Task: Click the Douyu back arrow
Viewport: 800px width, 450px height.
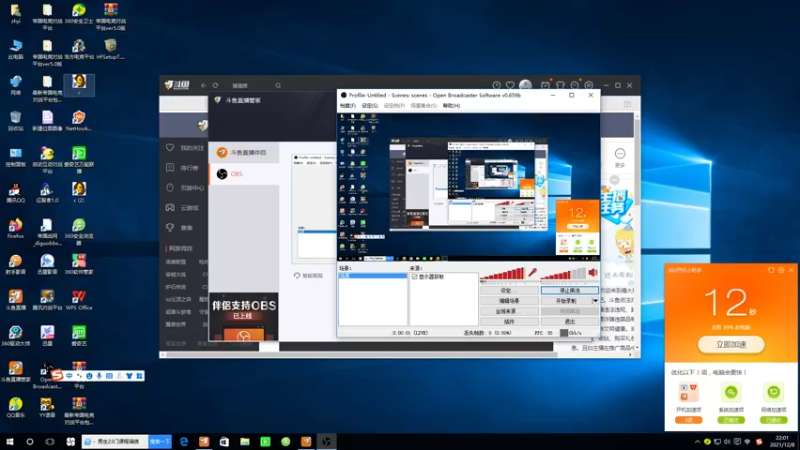Action: (203, 85)
